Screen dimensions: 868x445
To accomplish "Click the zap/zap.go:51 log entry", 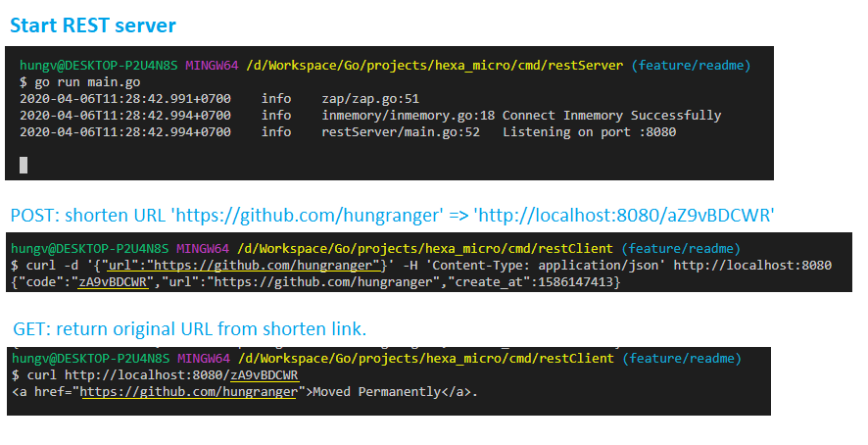I will tap(370, 99).
